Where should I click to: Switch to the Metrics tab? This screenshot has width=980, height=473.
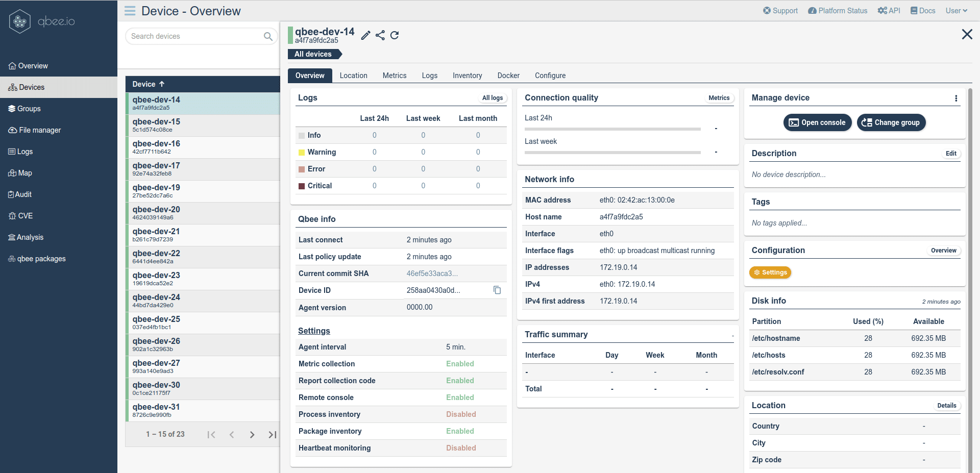tap(395, 76)
